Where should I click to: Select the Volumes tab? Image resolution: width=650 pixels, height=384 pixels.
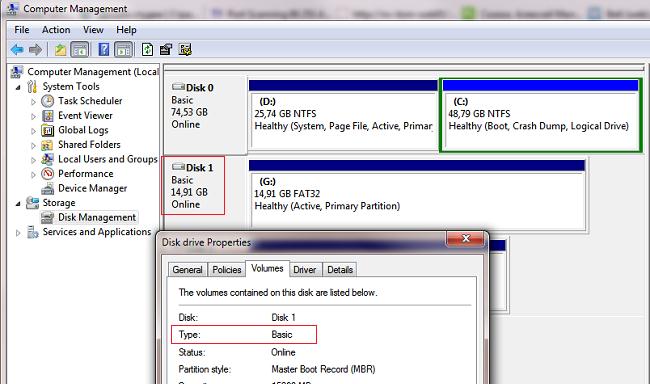[267, 268]
